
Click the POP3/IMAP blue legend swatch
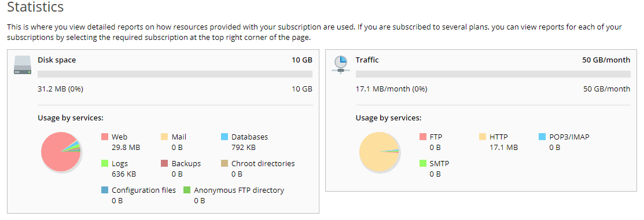pyautogui.click(x=542, y=137)
